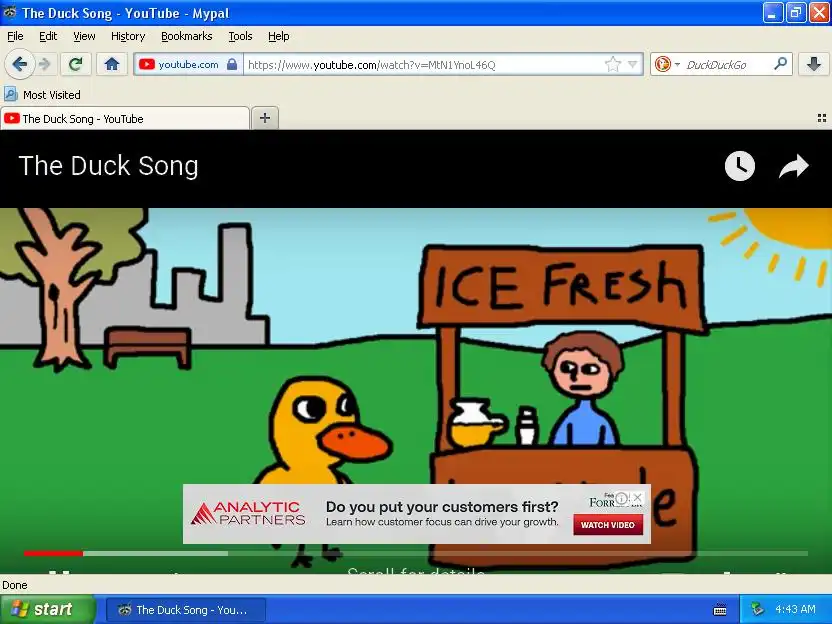832x624 pixels.
Task: Seek the video using the progress bar
Action: (415, 553)
